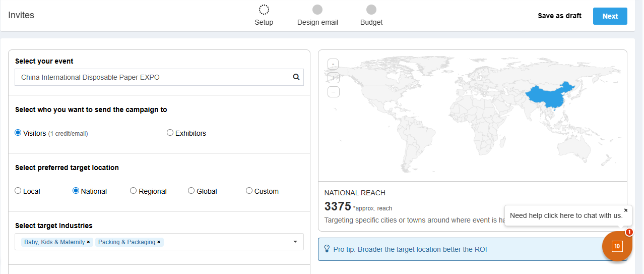Open the orange chat widget
Screen dimensions: 644x274
pyautogui.click(x=617, y=246)
